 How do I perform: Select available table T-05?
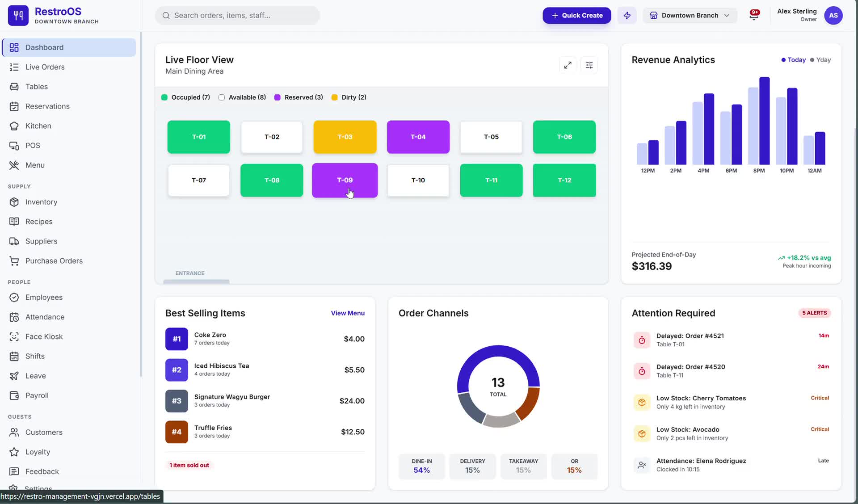point(491,137)
